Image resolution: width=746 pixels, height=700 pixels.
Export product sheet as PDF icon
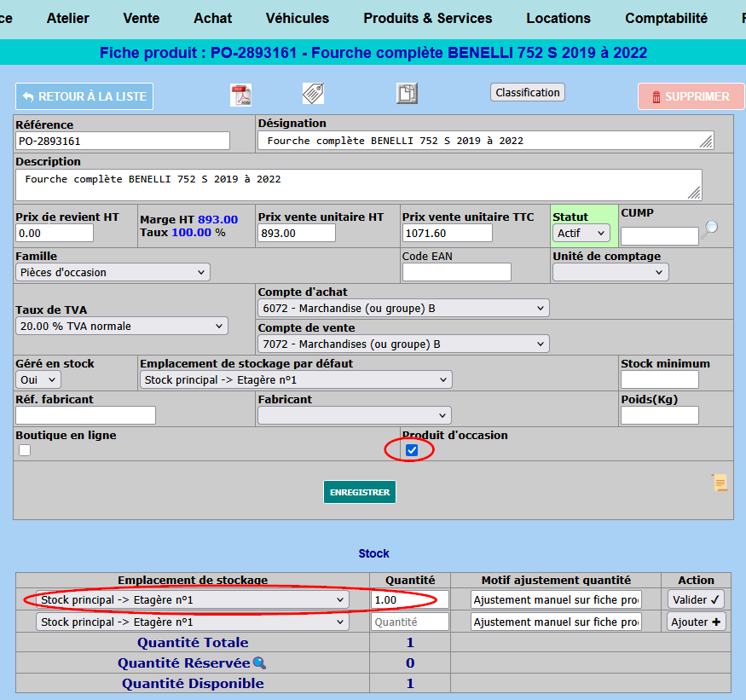point(240,95)
